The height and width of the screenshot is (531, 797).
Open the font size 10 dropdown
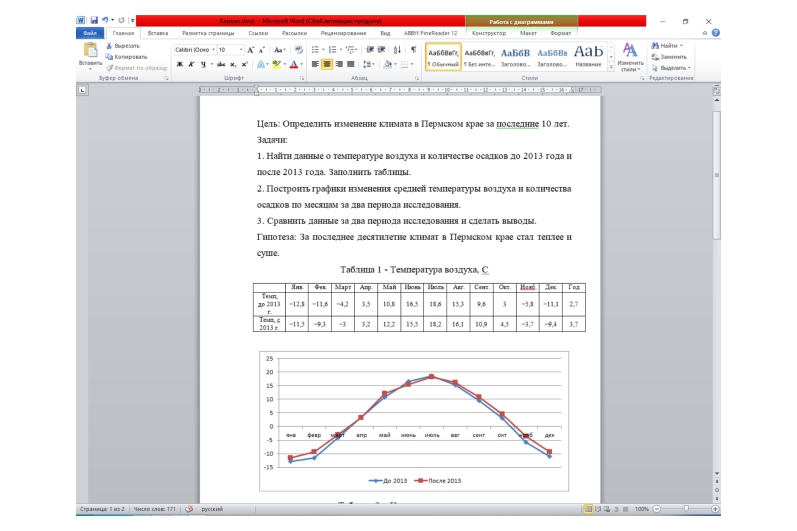click(241, 50)
